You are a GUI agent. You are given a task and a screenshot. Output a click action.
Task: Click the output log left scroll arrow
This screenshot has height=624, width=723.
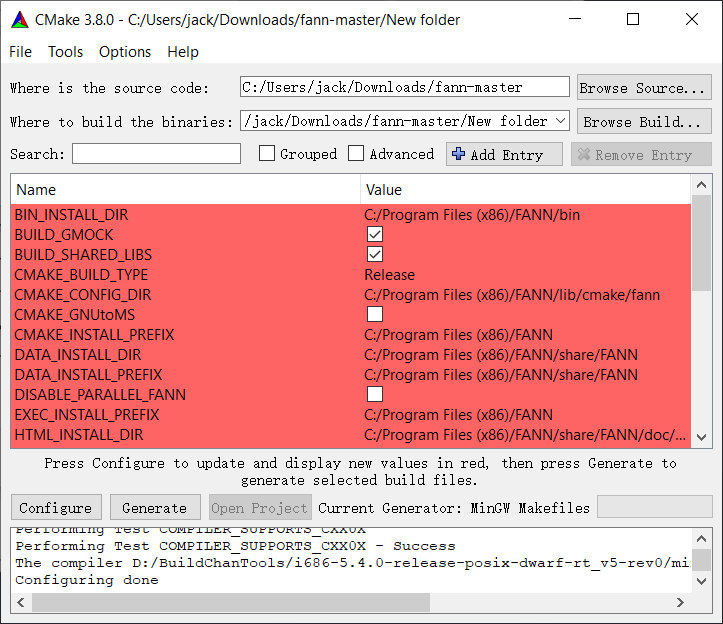21,602
